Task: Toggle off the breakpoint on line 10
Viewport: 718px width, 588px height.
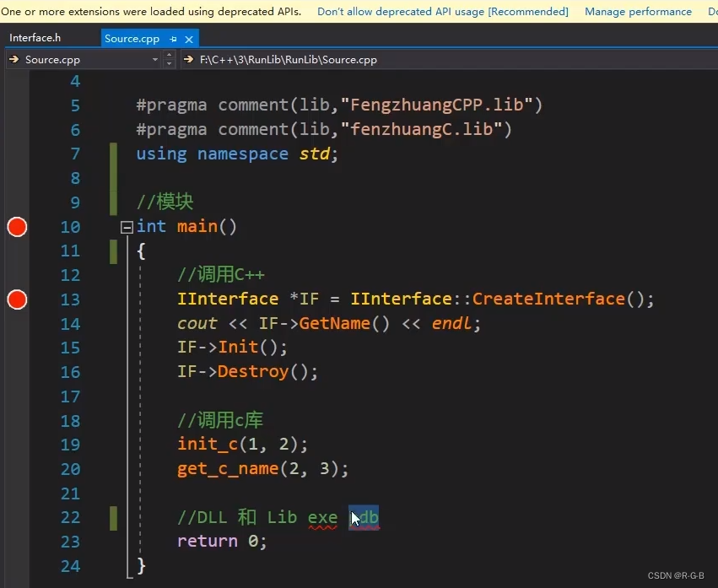Action: coord(15,226)
